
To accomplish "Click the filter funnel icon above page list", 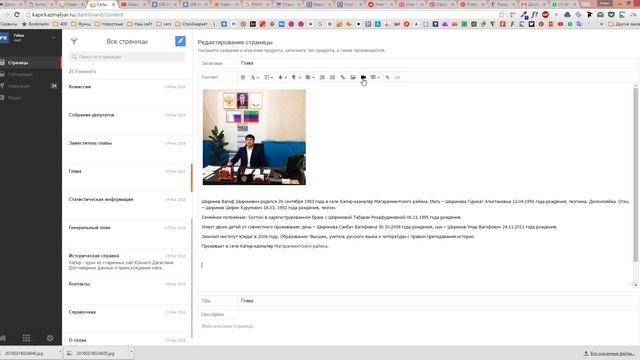I will (x=74, y=41).
